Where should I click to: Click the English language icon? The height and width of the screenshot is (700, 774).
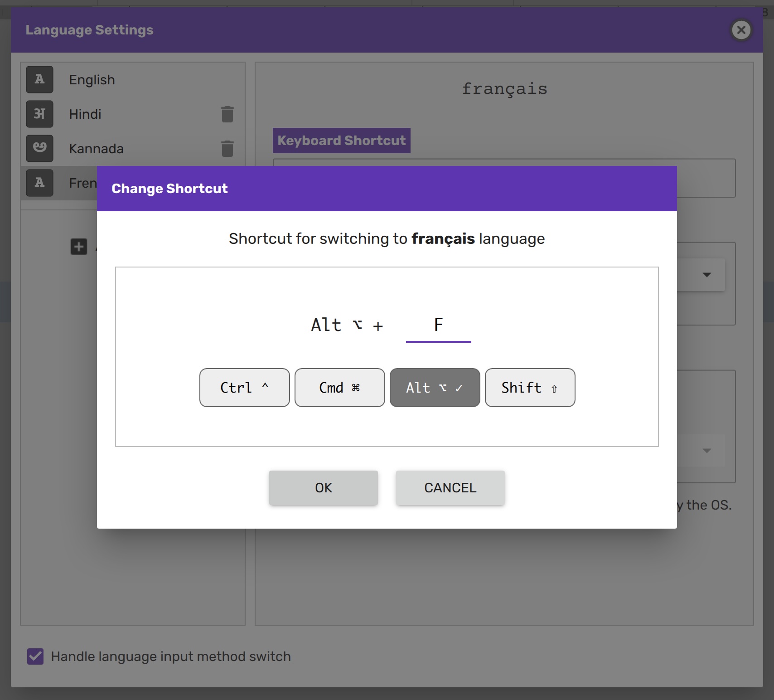pos(39,80)
